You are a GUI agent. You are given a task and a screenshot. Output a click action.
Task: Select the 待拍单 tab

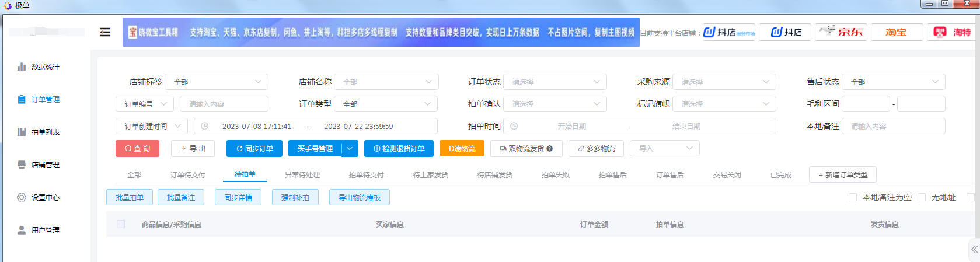(245, 174)
